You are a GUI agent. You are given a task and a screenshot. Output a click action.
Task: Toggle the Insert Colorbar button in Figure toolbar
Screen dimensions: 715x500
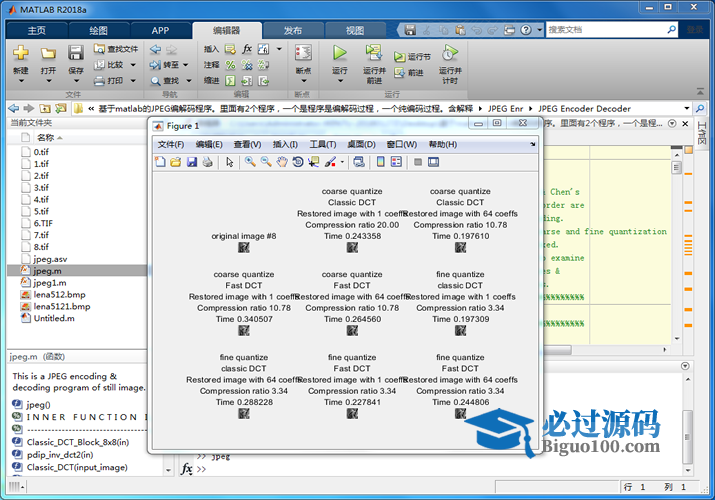380,162
